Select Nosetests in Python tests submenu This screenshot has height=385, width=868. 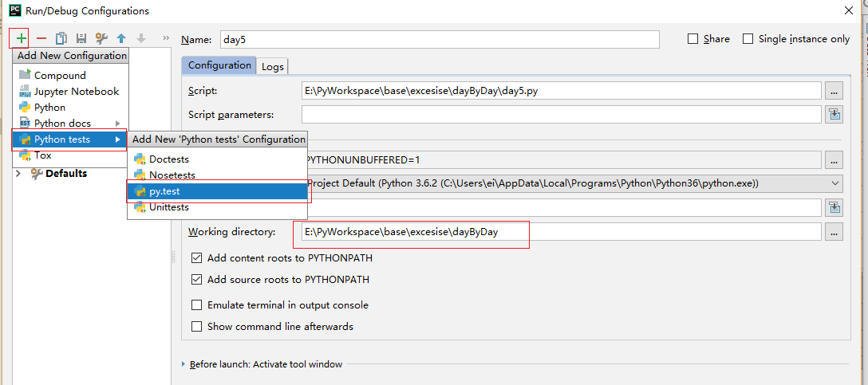point(218,175)
